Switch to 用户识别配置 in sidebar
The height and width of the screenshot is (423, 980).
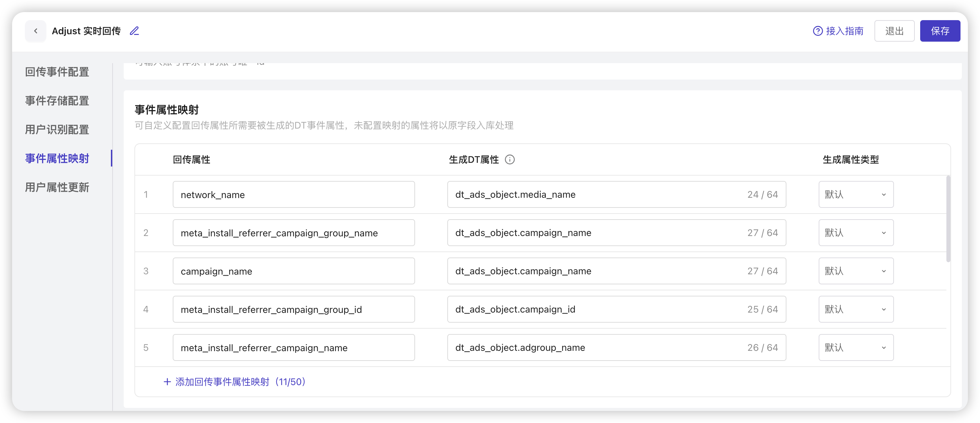tap(57, 129)
